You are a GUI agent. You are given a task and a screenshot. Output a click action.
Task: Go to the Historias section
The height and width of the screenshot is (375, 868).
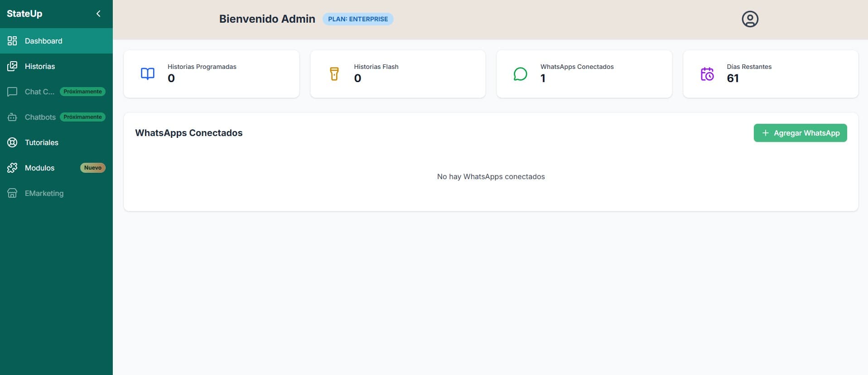point(56,66)
